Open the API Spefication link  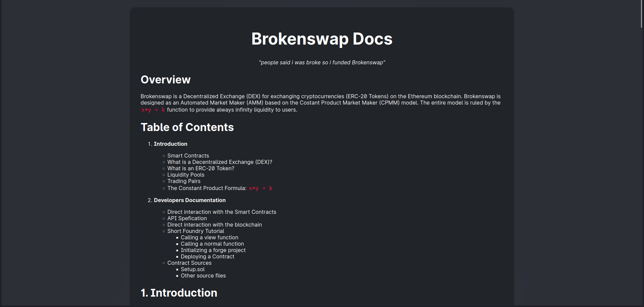187,218
